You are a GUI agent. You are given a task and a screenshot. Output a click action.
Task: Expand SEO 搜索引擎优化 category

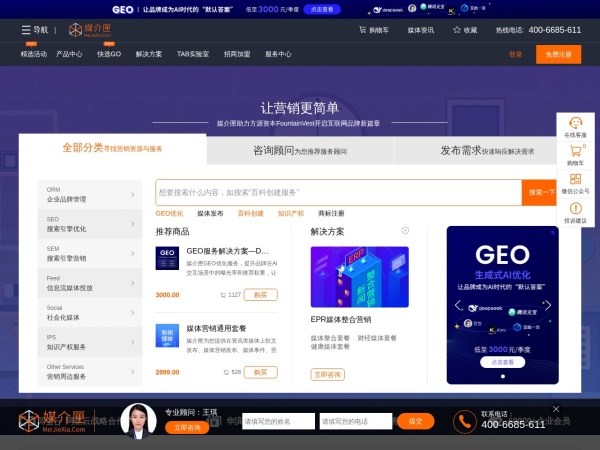coord(90,224)
